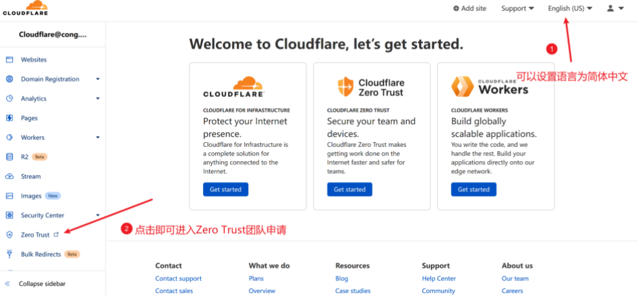644x308 pixels.
Task: Click the Stream cloud icon
Action: pos(9,177)
